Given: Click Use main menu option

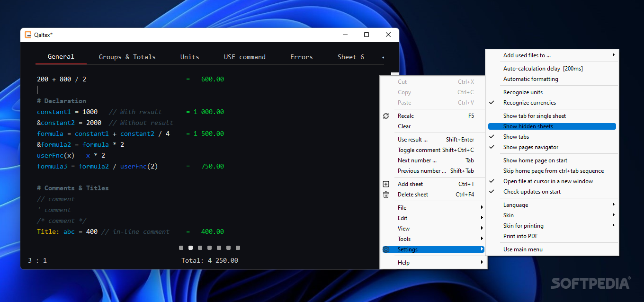Looking at the screenshot, I should [552, 249].
